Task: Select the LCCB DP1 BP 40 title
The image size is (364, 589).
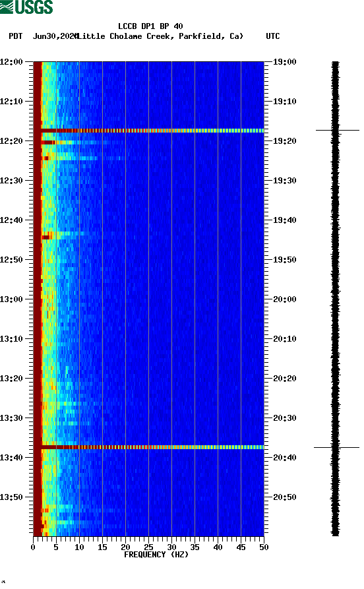Action: click(150, 26)
